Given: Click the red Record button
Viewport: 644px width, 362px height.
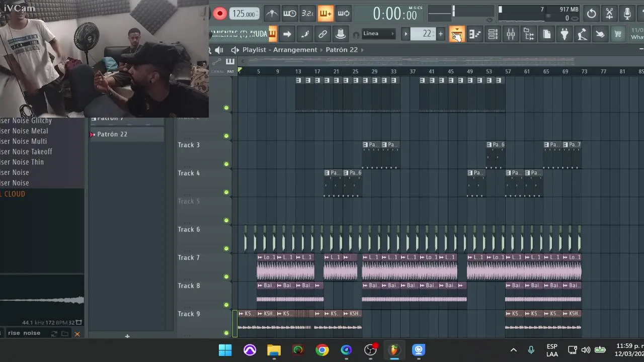Looking at the screenshot, I should pyautogui.click(x=220, y=14).
